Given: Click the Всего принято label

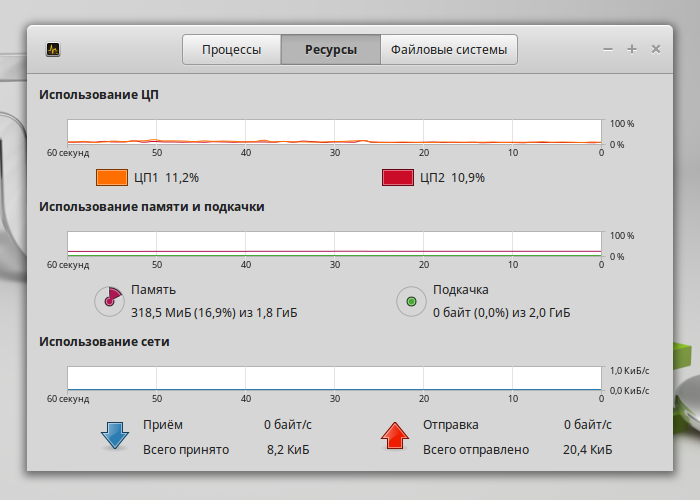Looking at the screenshot, I should click(x=186, y=450).
